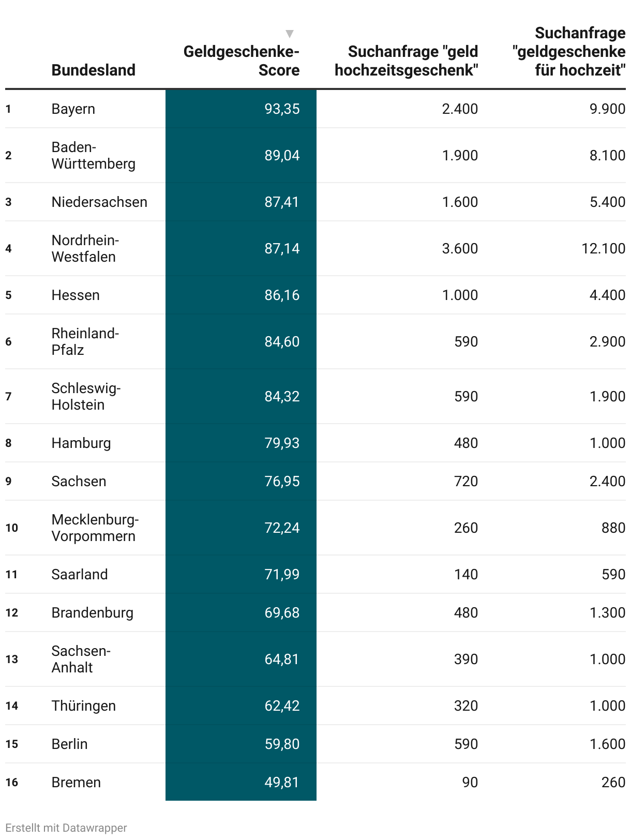Select the Hessen row label
Viewport: 631px width, 840px height.
point(76,295)
